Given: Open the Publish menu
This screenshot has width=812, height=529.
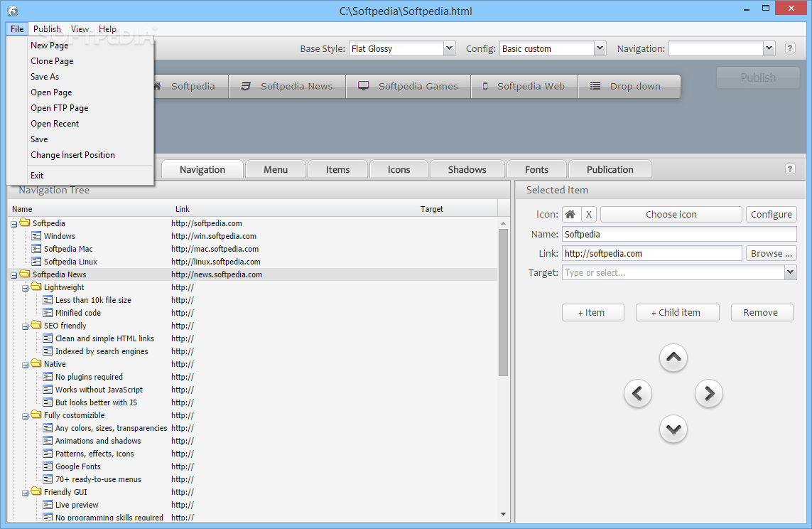Looking at the screenshot, I should pyautogui.click(x=47, y=29).
